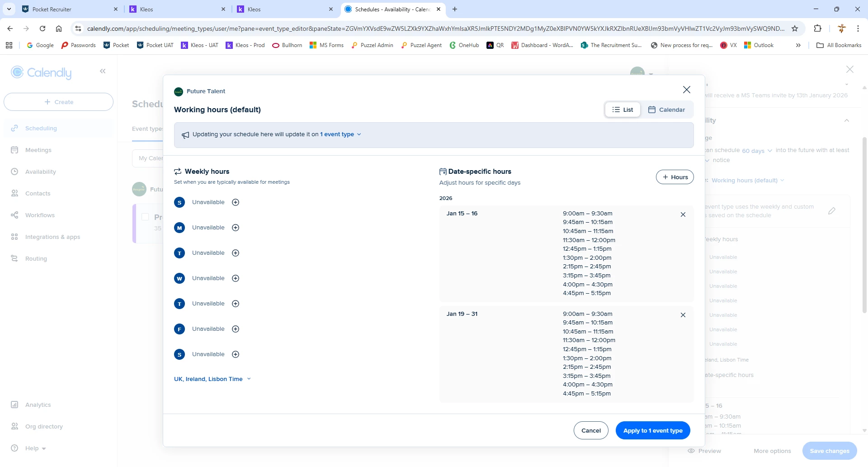Open Org directory in sidebar
The image size is (868, 467).
tap(59, 426)
